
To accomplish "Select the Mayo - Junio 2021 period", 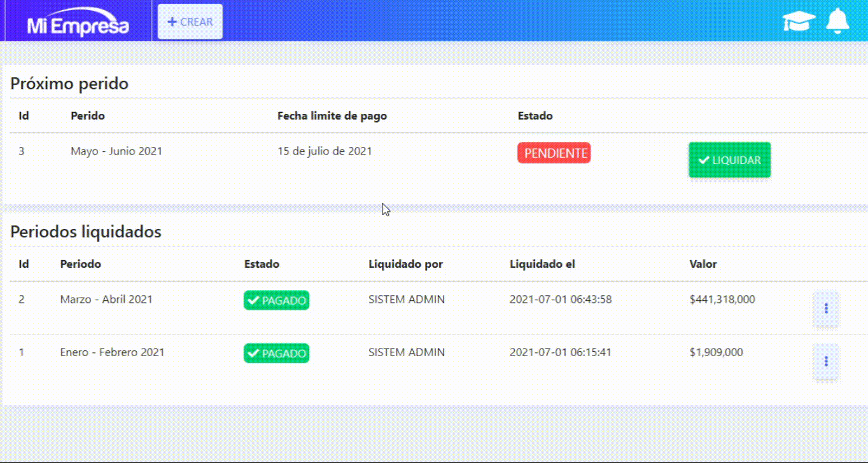I will pos(116,151).
